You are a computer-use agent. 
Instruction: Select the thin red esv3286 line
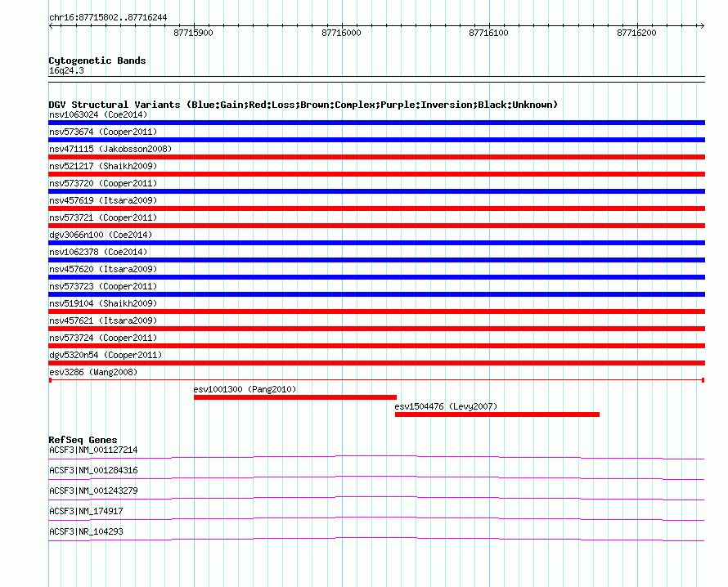pos(376,380)
